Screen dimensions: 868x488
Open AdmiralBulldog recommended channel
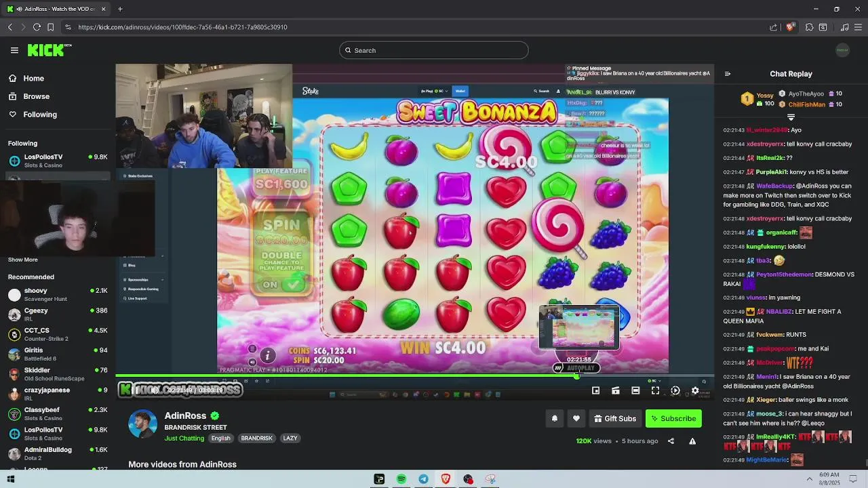57,453
